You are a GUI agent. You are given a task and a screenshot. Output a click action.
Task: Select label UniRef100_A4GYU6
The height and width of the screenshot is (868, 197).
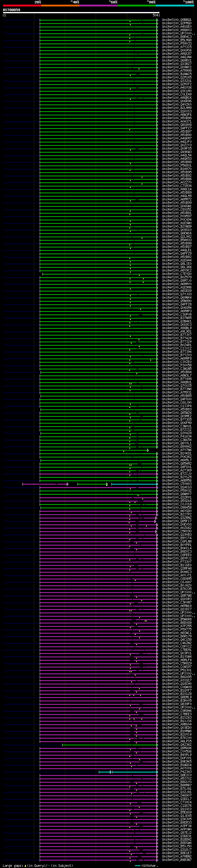[x=176, y=88]
